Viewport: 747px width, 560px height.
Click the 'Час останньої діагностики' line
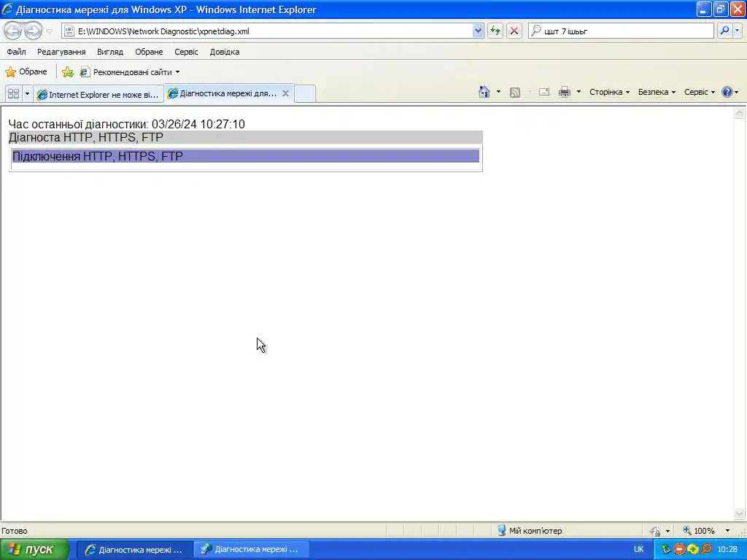127,124
